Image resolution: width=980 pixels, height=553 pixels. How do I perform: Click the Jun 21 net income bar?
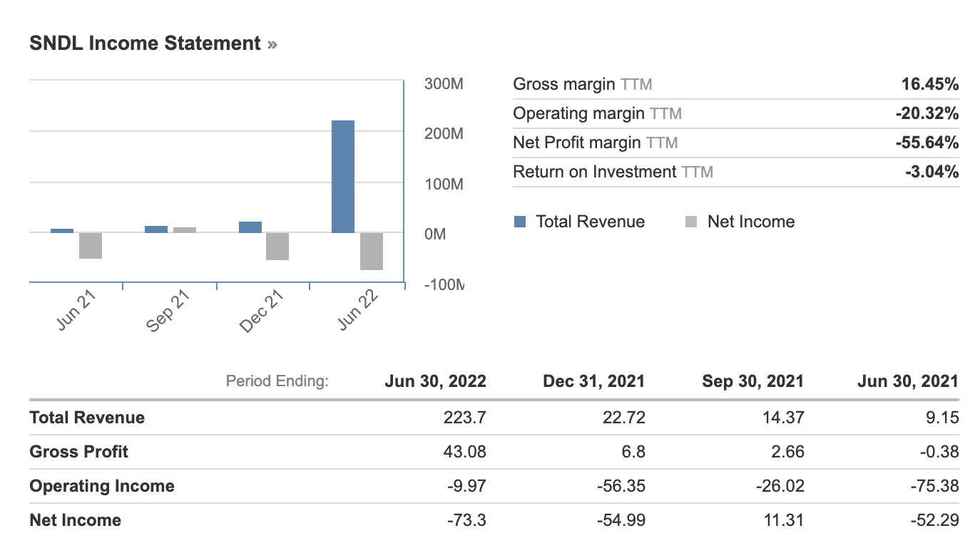pyautogui.click(x=91, y=245)
